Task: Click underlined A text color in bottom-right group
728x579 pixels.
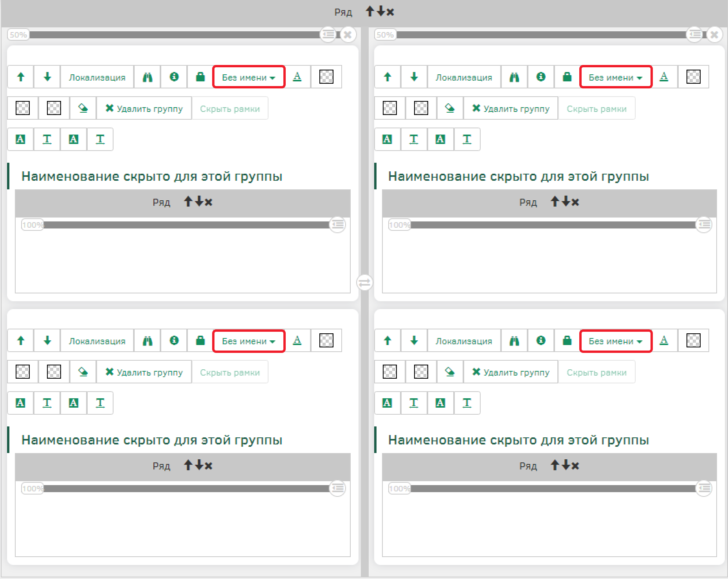Action: pos(664,340)
